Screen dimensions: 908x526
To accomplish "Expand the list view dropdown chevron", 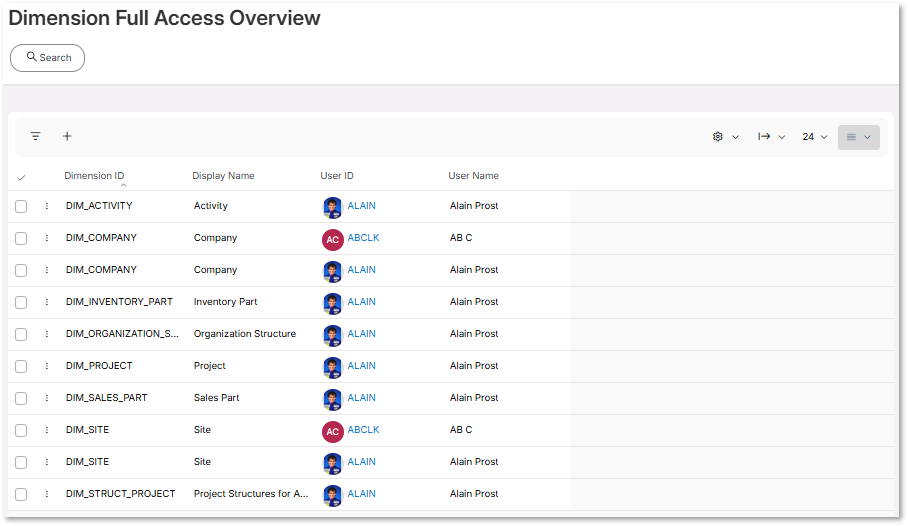I will [x=867, y=137].
